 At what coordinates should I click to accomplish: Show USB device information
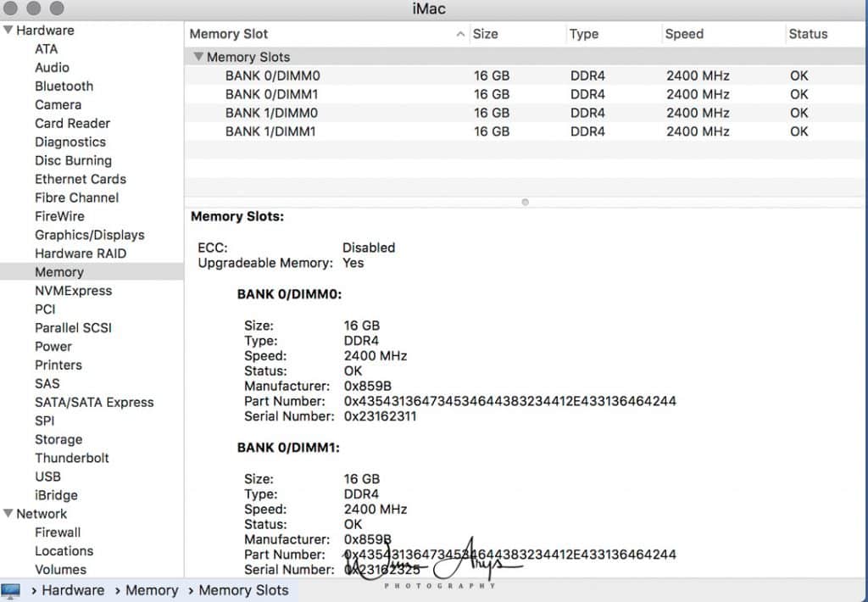point(47,477)
